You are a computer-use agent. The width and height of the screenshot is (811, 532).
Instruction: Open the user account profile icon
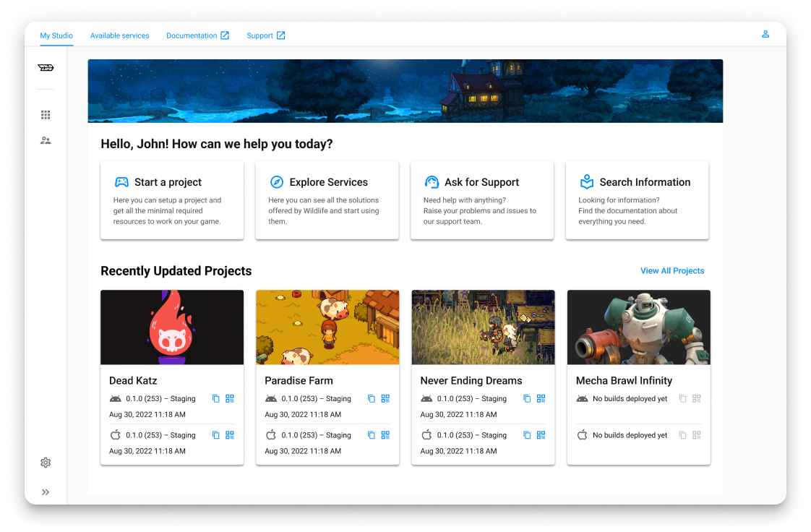pyautogui.click(x=765, y=34)
